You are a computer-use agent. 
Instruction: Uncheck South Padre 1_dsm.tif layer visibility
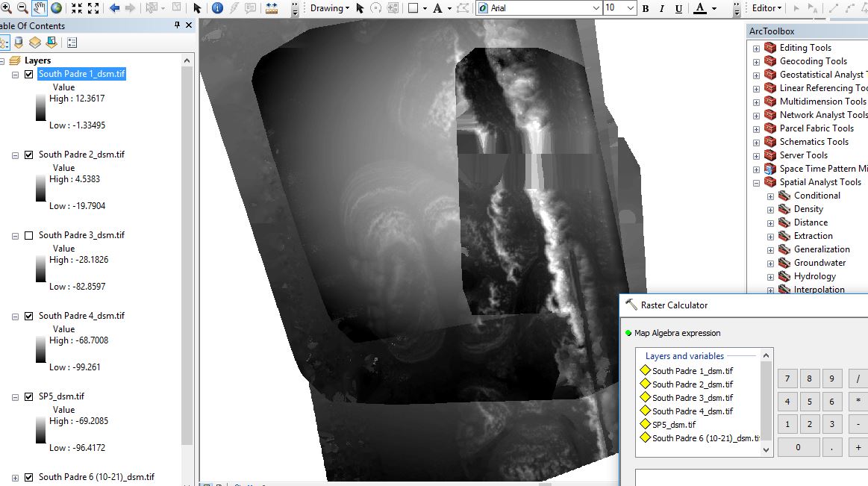(29, 74)
